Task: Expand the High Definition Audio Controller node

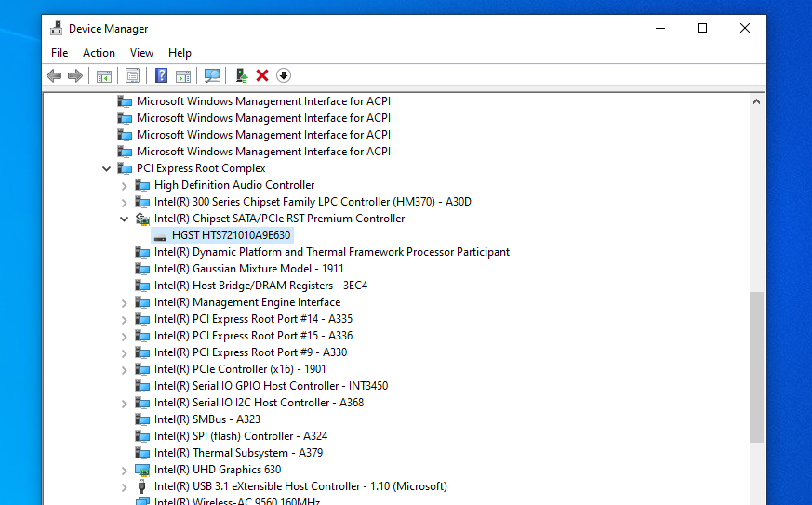Action: tap(125, 185)
